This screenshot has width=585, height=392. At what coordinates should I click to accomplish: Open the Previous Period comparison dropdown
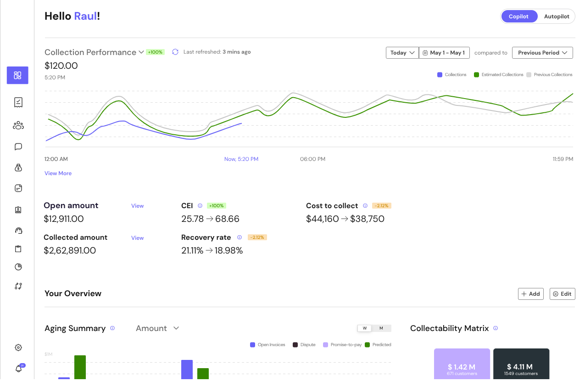[x=542, y=52]
